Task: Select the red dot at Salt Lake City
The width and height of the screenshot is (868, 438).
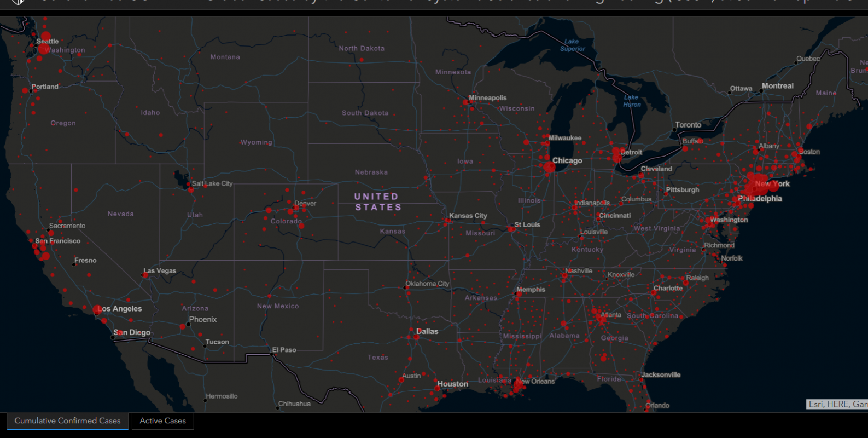Action: [190, 189]
